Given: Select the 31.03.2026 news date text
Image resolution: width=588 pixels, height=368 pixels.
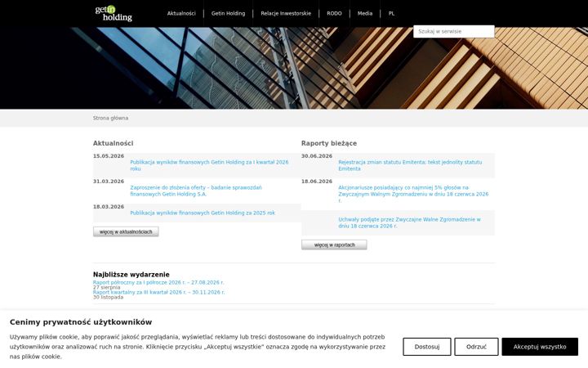Looking at the screenshot, I should pyautogui.click(x=109, y=182).
